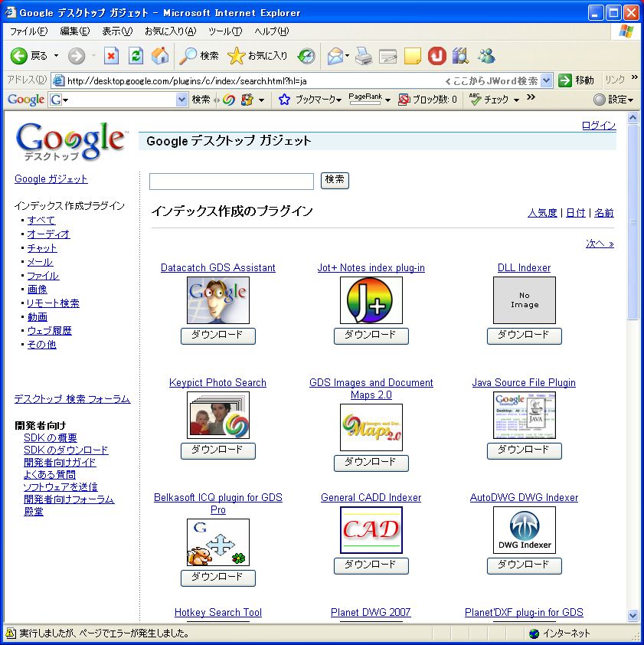Viewport: 644px width, 645px height.
Task: Open the PageRank dropdown in Google toolbar
Action: click(387, 100)
